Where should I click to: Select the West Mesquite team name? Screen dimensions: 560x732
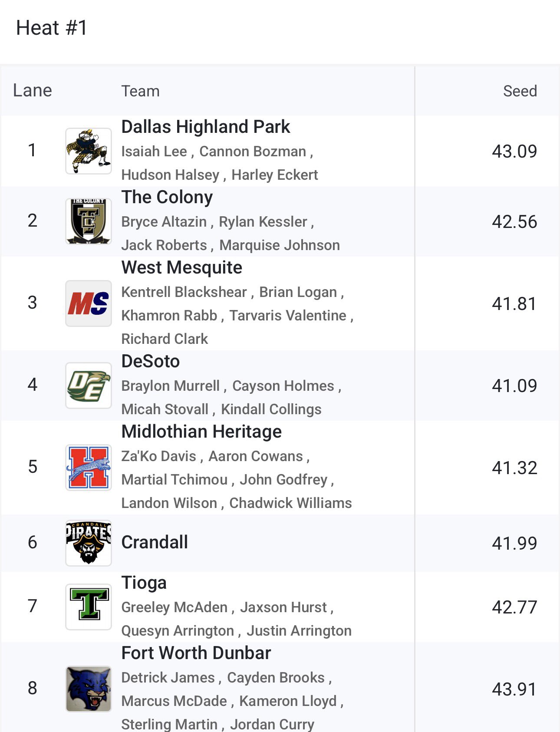click(x=181, y=267)
